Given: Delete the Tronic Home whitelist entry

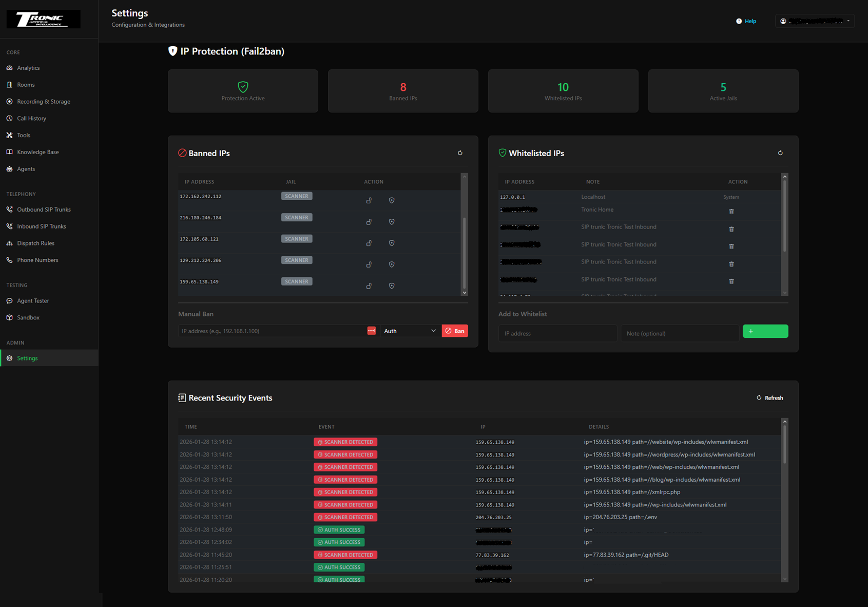Looking at the screenshot, I should 731,212.
